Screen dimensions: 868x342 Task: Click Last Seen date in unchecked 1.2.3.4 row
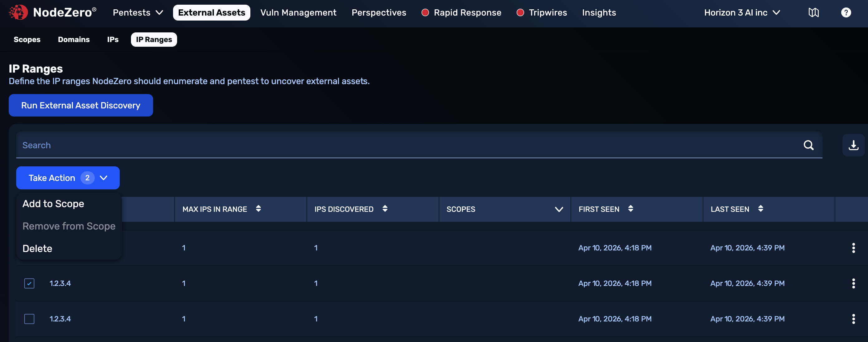[747, 319]
